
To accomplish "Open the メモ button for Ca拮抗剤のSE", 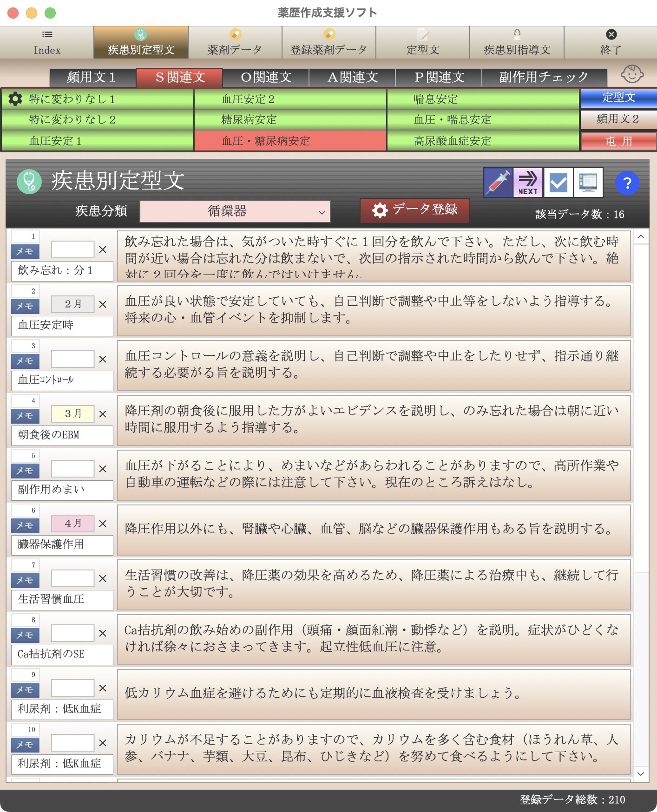I will point(25,635).
